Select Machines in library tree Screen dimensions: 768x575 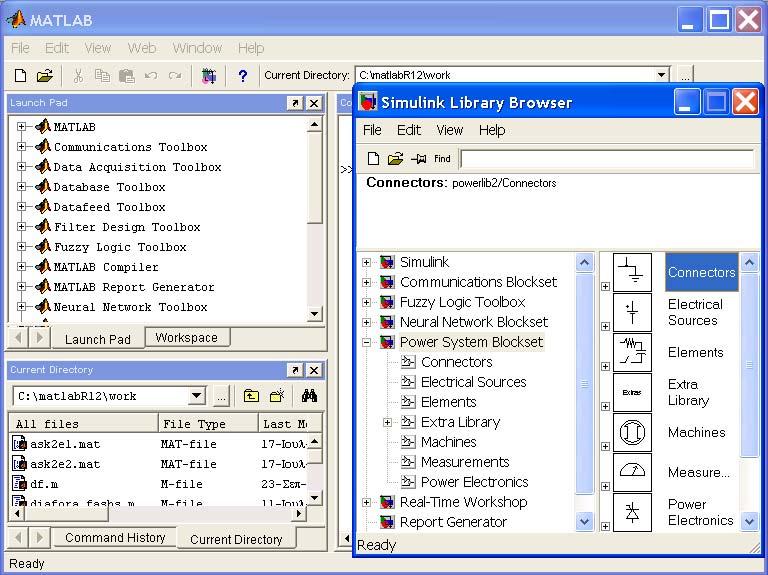coord(449,442)
